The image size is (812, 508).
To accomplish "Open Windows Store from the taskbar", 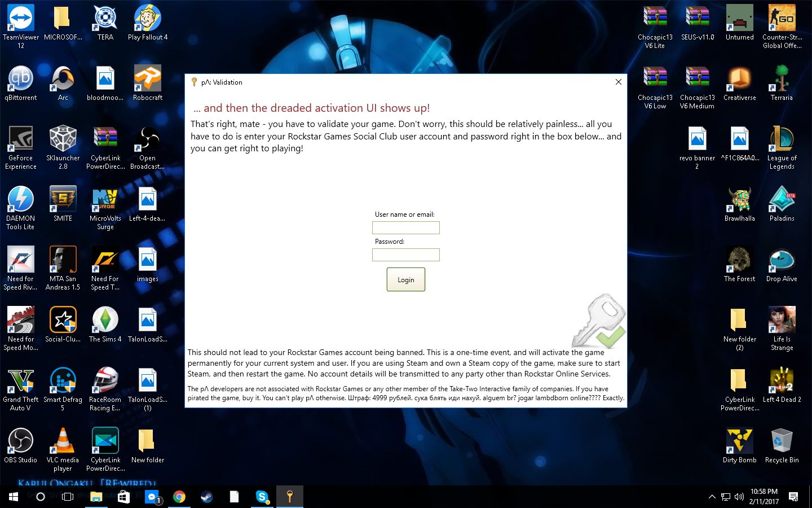I will pyautogui.click(x=123, y=497).
